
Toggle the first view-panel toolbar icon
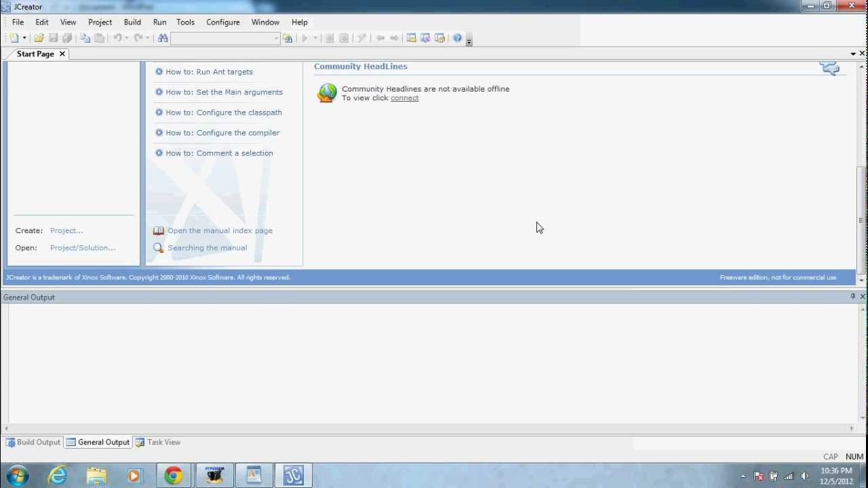(x=411, y=39)
